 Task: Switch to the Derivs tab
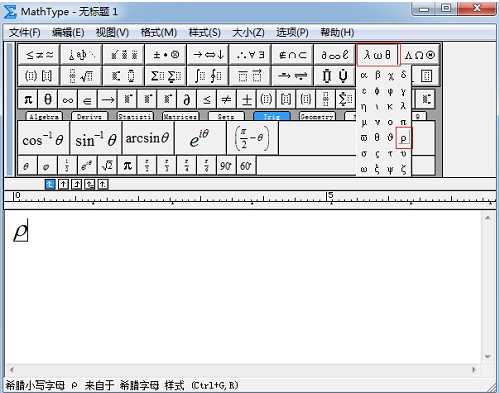point(89,116)
